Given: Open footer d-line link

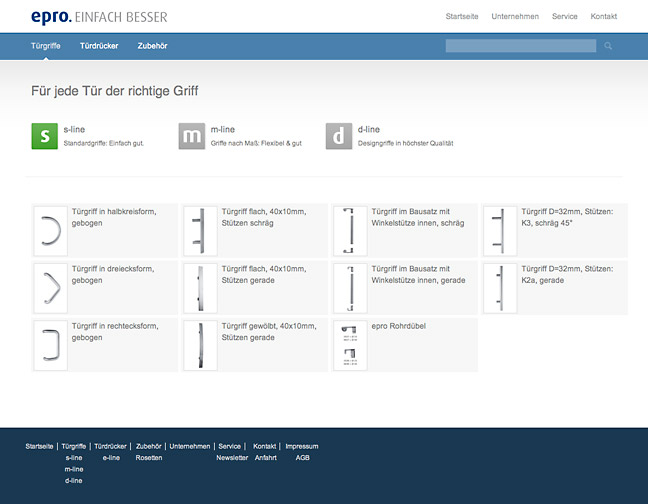Looking at the screenshot, I should 74,481.
